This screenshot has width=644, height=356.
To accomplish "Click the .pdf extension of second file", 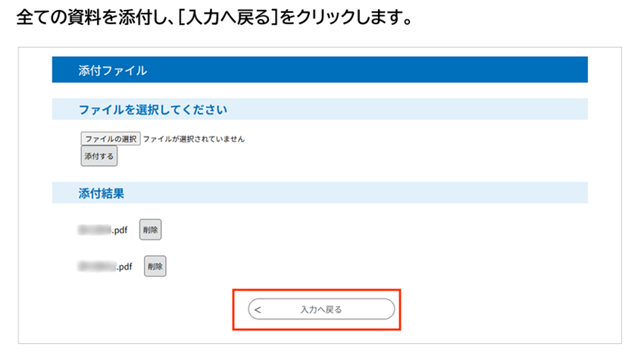I will click(124, 266).
